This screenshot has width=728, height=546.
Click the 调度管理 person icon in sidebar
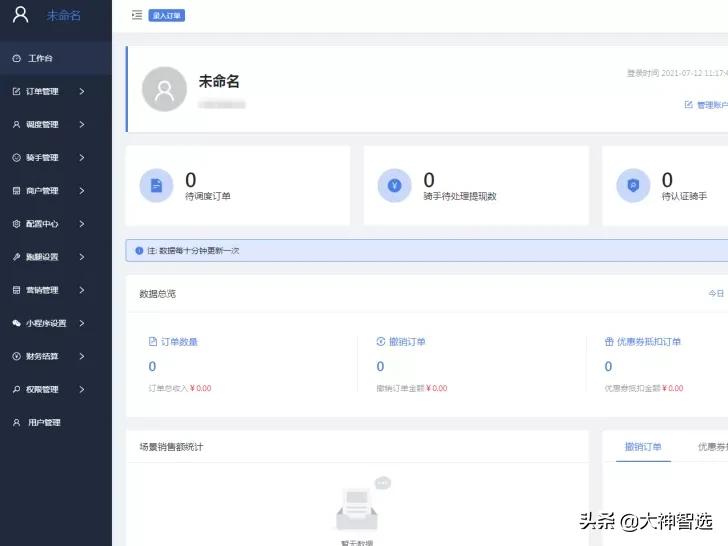coord(16,124)
